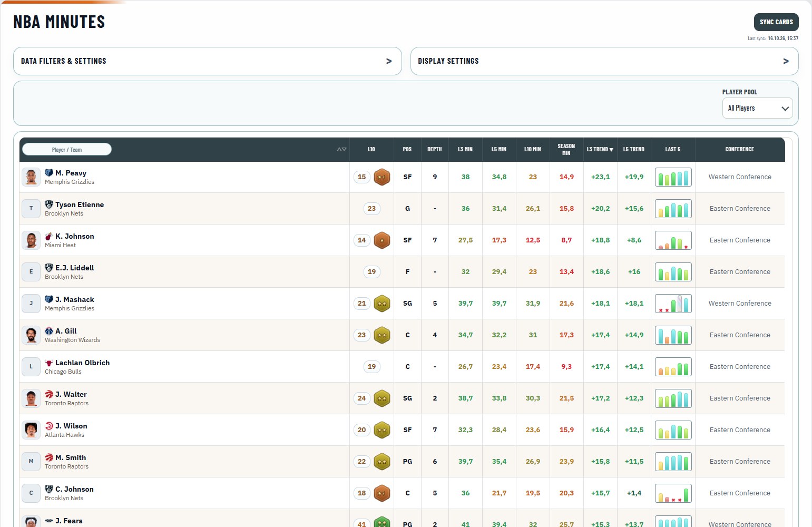
Task: Click Lachlan Olbrich's L10 value 19
Action: 371,367
